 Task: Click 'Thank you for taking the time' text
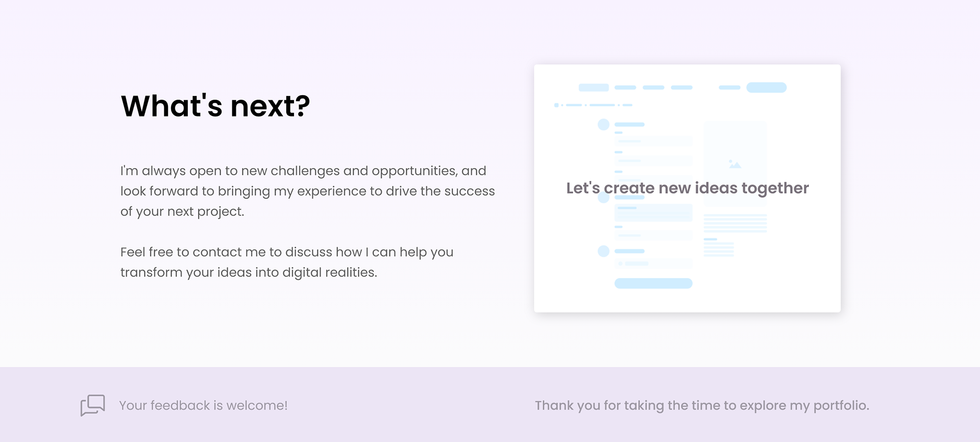(x=701, y=406)
